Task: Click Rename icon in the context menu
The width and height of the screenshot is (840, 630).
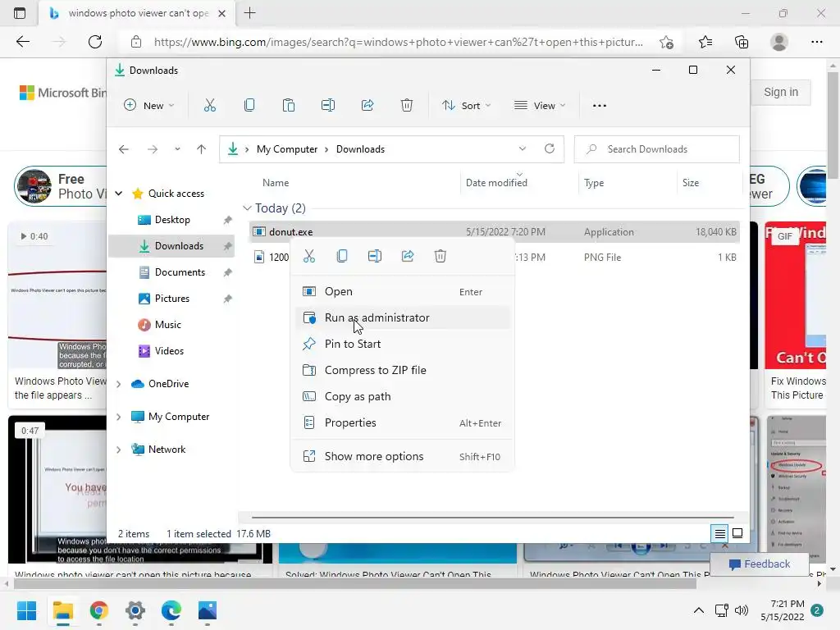Action: coord(375,256)
